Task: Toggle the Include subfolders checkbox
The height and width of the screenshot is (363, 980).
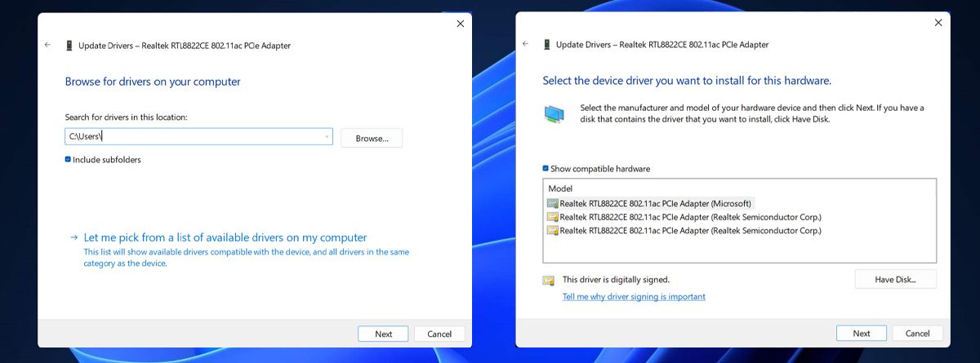Action: coord(69,160)
